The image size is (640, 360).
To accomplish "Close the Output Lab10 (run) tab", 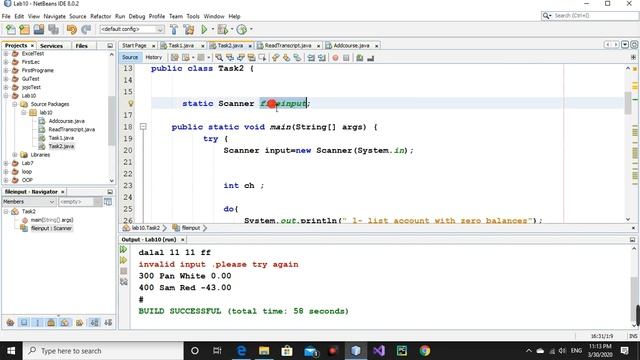I will pyautogui.click(x=182, y=240).
